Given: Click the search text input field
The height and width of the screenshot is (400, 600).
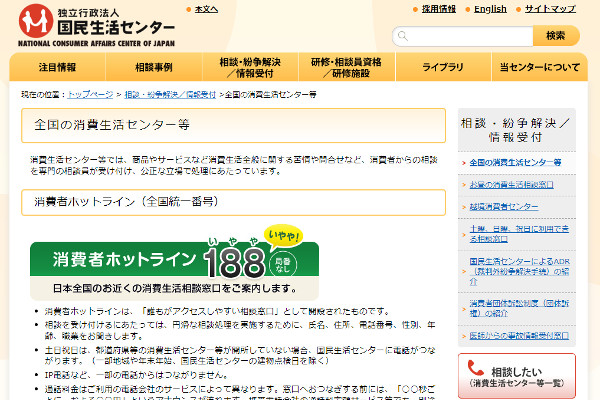Looking at the screenshot, I should click(x=463, y=36).
